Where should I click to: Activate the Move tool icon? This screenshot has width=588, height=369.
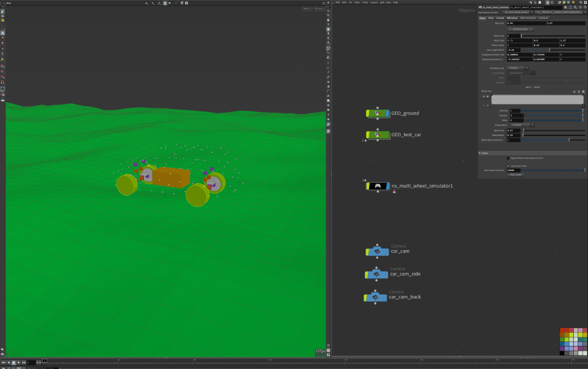pyautogui.click(x=3, y=38)
